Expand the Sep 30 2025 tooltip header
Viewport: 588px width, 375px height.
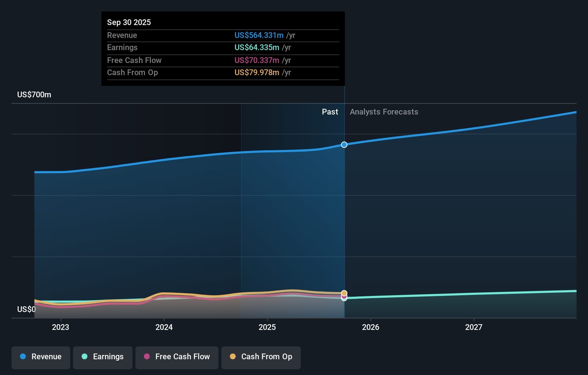129,22
